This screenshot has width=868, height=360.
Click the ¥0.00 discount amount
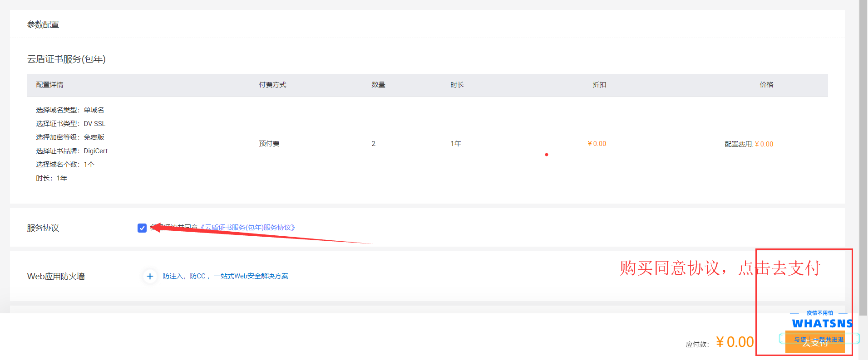point(597,144)
